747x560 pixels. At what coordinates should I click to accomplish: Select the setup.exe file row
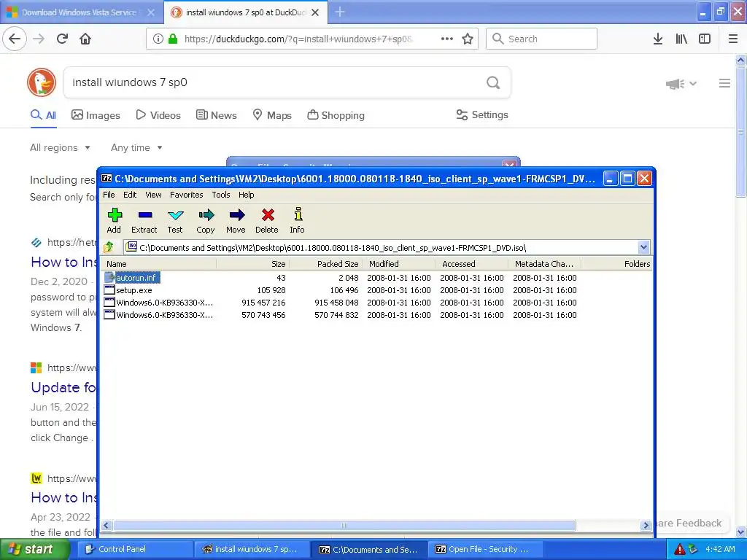(x=376, y=290)
